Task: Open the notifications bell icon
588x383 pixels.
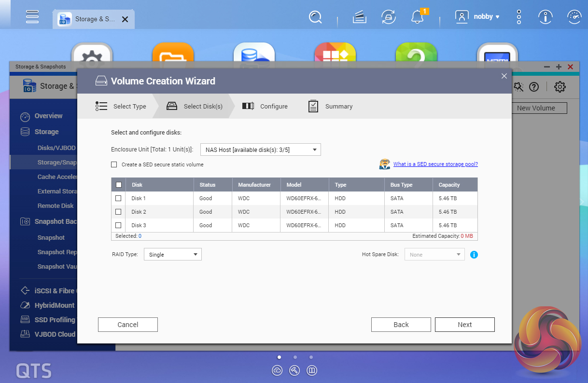Action: pyautogui.click(x=417, y=17)
